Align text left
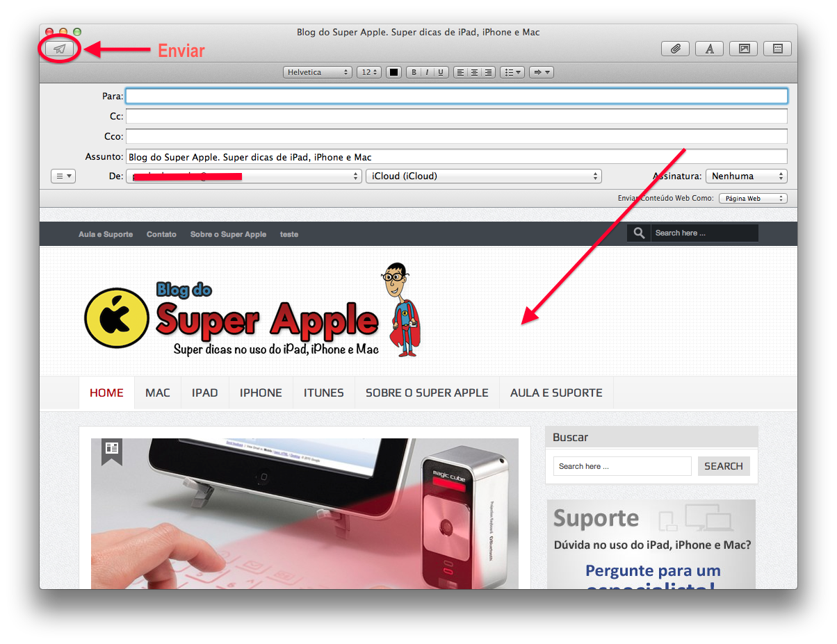Screen dimensions: 837x644 [460, 72]
